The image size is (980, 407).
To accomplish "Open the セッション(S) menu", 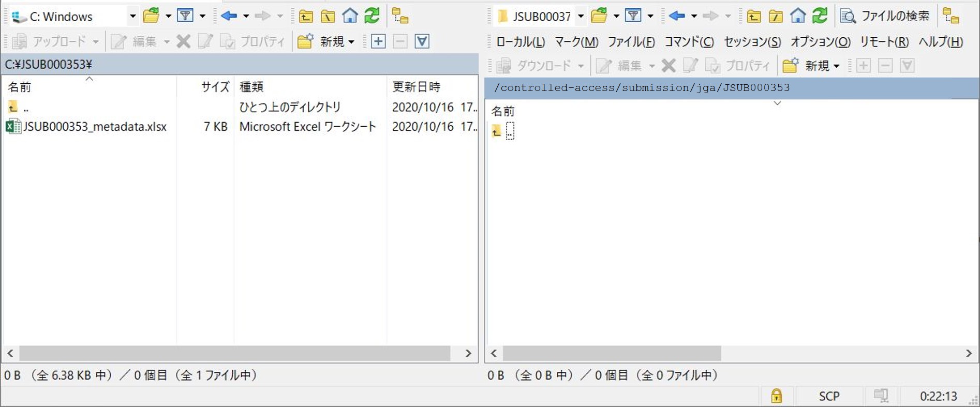I will click(752, 42).
